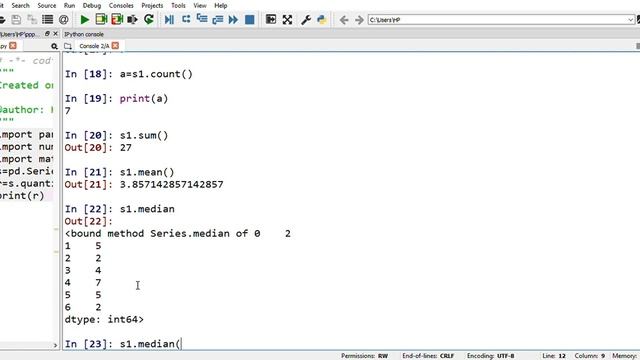Screen dimensions: 640x360
Task: Click Stop debugging blue square icon
Action: (249, 20)
